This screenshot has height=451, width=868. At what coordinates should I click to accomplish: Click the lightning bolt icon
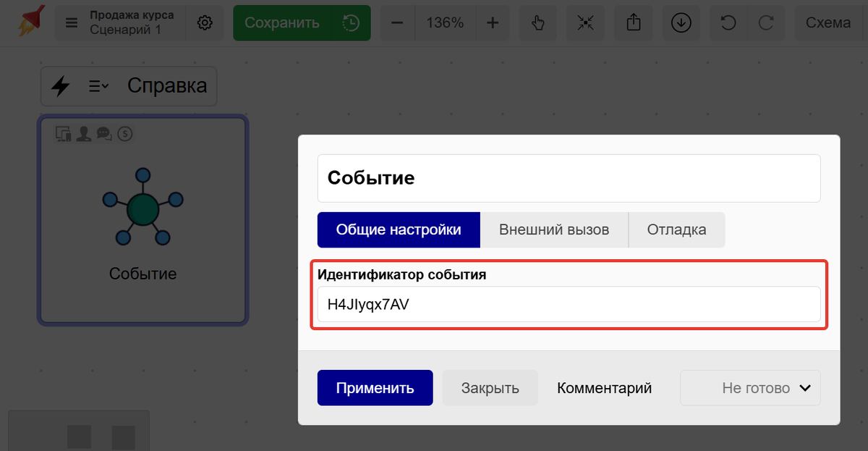(61, 86)
